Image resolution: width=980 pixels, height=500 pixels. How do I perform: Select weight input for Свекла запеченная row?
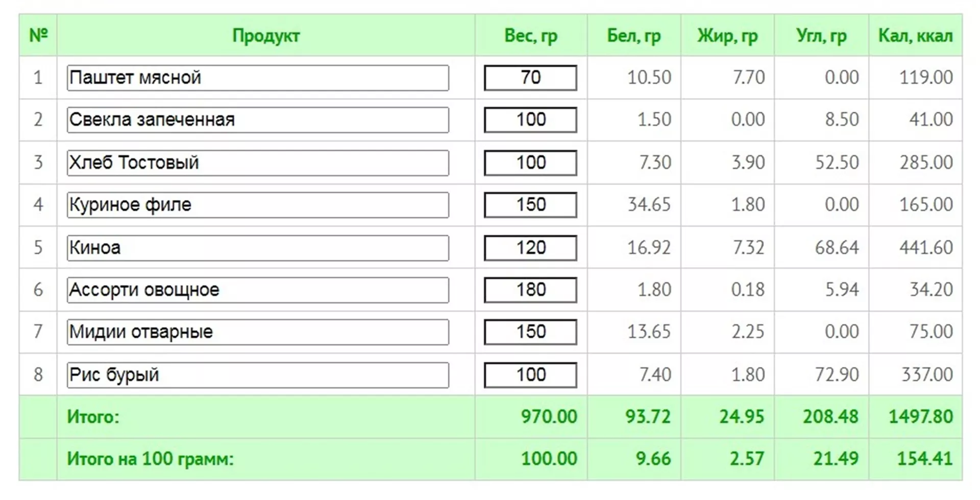[530, 120]
